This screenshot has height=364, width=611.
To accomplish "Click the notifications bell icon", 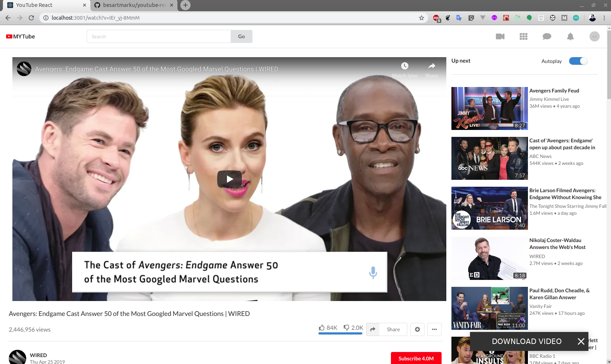I will click(x=570, y=36).
